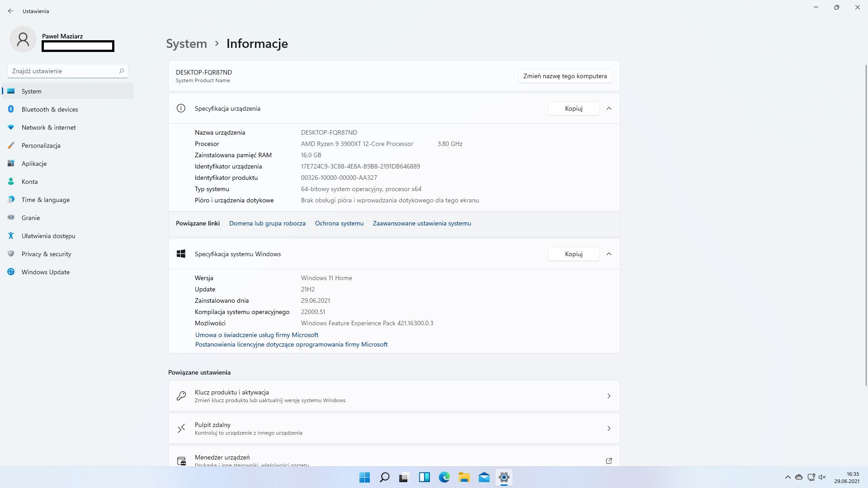Go to Personalizacja section
This screenshot has width=868, height=488.
tap(68, 145)
